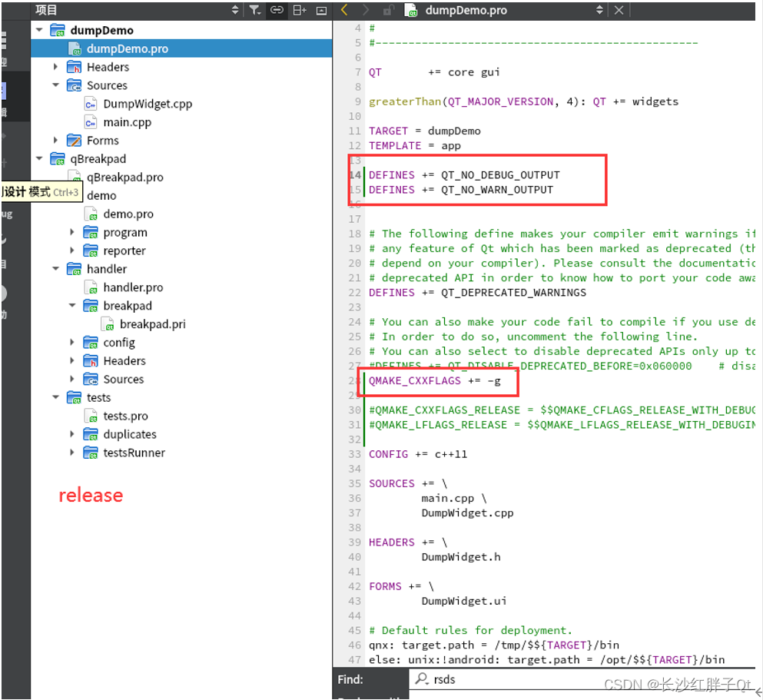Expand the testsRunner subproject
This screenshot has height=700, width=763.
coord(72,453)
